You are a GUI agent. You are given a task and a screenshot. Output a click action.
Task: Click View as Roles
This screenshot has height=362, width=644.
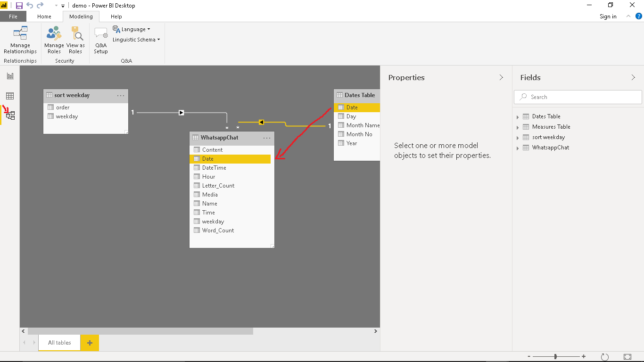(75, 41)
